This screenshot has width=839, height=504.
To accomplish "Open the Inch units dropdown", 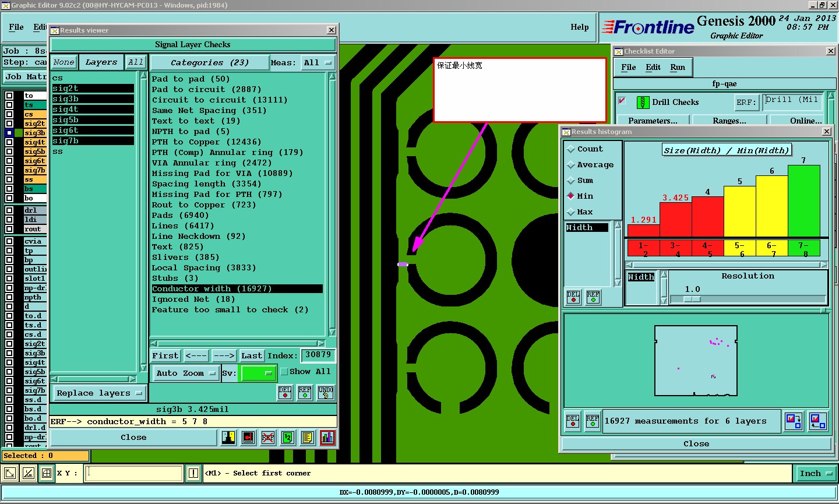I will [815, 474].
